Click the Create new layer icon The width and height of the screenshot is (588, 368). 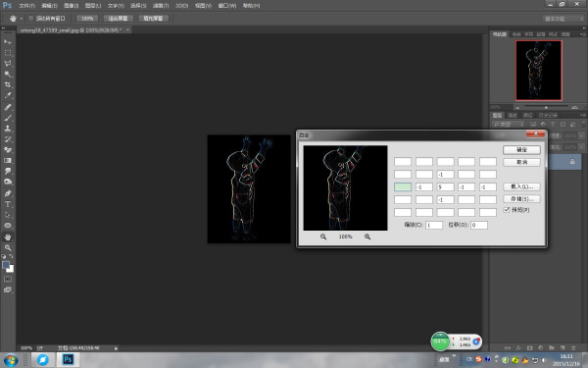(x=563, y=348)
